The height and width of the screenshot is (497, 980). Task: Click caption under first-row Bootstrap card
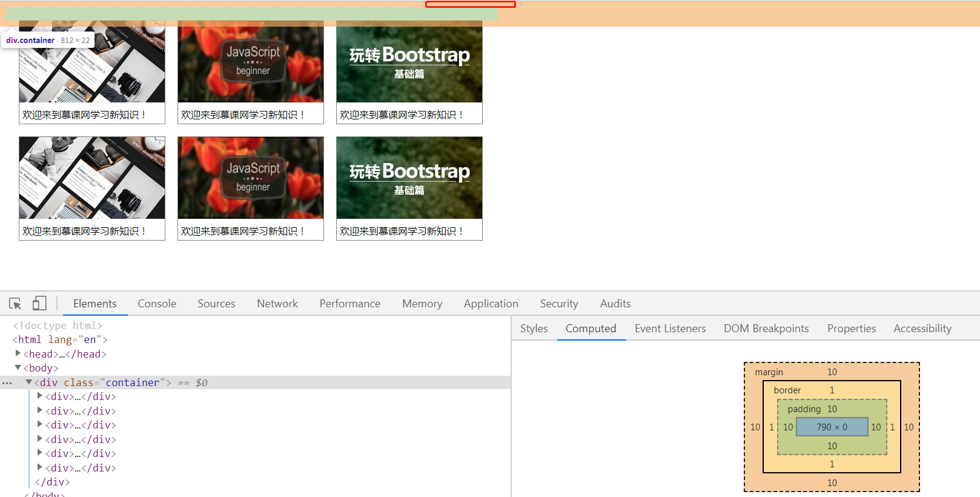click(x=402, y=115)
